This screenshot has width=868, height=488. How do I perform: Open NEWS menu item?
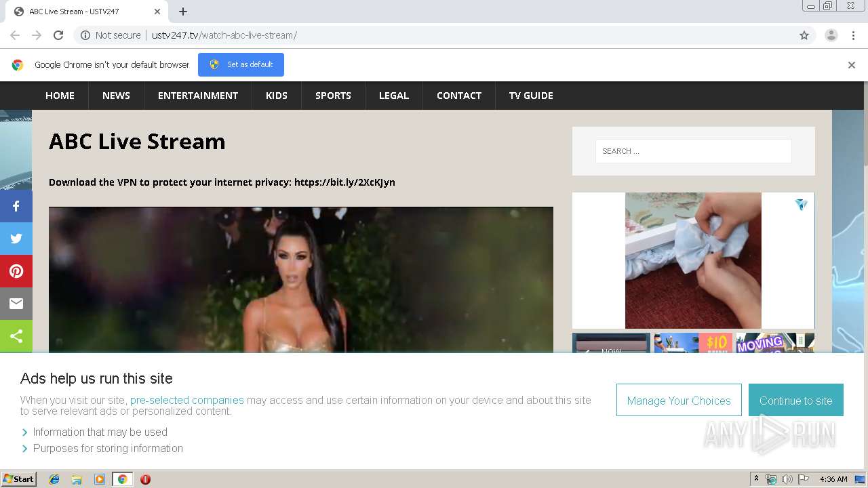click(x=116, y=96)
